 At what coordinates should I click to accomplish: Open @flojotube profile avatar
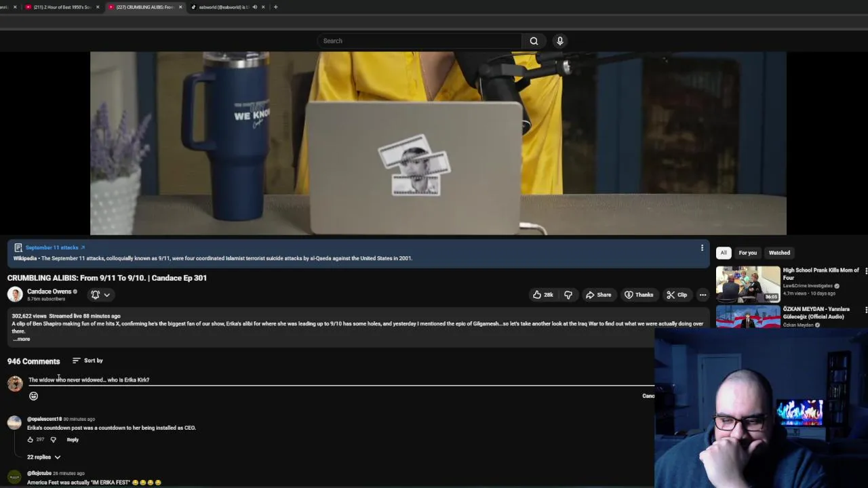pyautogui.click(x=14, y=476)
